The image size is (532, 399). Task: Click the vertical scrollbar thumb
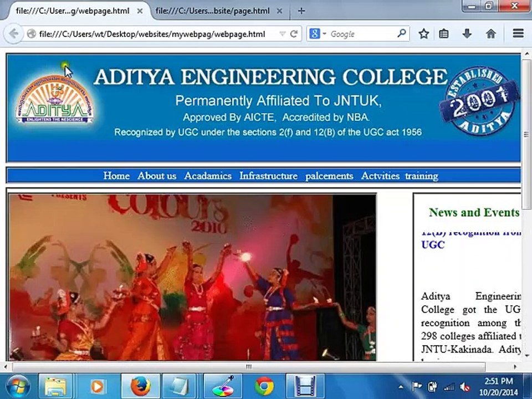[526, 134]
